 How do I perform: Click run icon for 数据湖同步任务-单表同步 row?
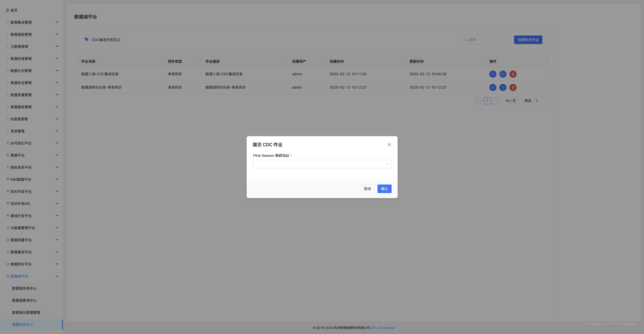(x=503, y=87)
